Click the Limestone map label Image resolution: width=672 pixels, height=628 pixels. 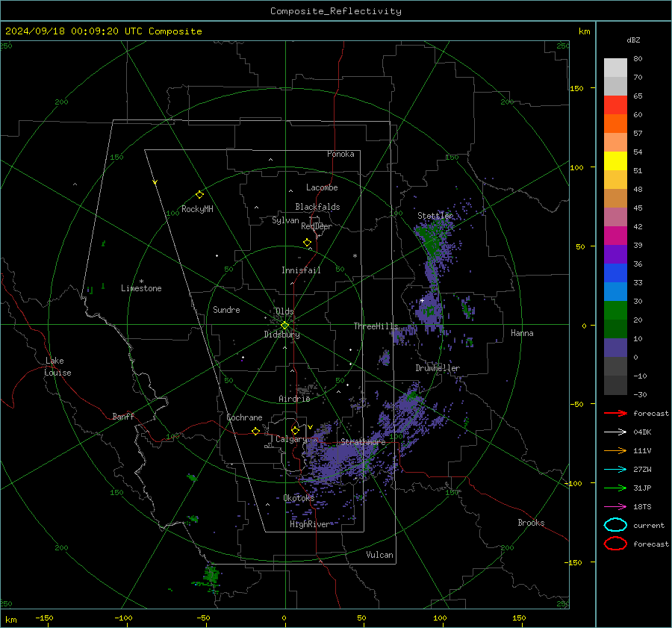[x=141, y=288]
